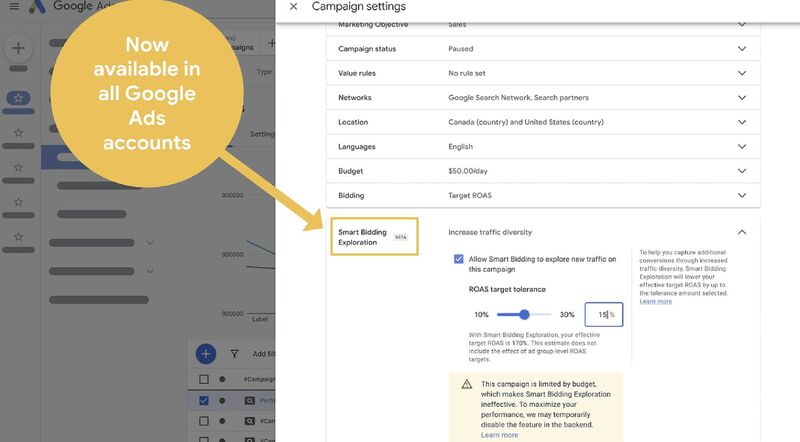Click the BETA badge
The height and width of the screenshot is (442, 800).
(401, 237)
